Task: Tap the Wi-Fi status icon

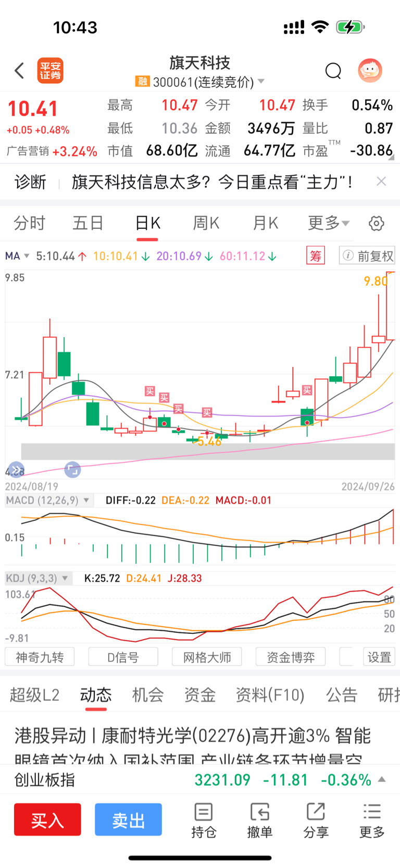Action: [320, 27]
